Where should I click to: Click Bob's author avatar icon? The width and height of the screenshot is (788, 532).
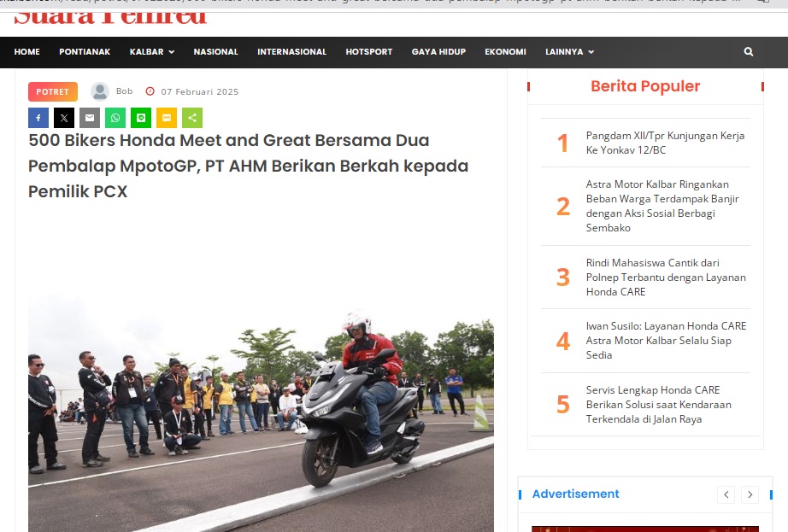pyautogui.click(x=99, y=91)
